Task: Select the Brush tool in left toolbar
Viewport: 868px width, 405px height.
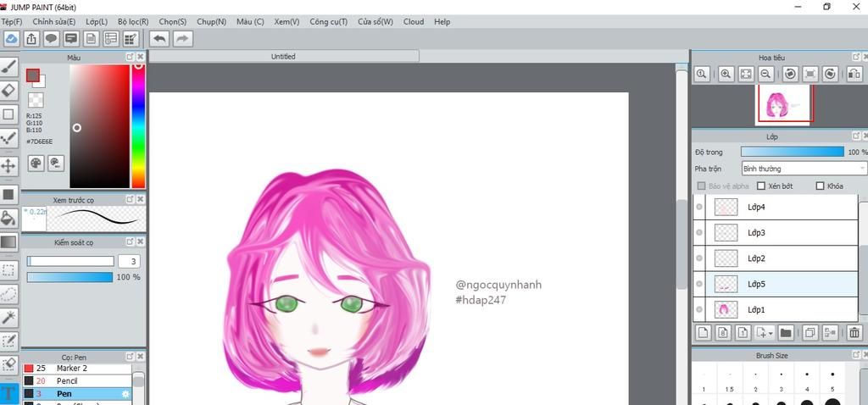Action: click(8, 67)
